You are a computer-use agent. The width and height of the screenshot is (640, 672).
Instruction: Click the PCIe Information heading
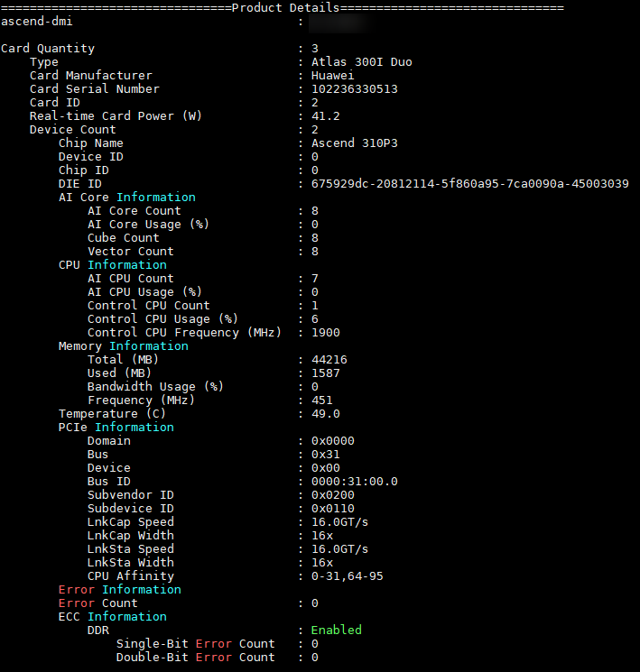tap(116, 428)
